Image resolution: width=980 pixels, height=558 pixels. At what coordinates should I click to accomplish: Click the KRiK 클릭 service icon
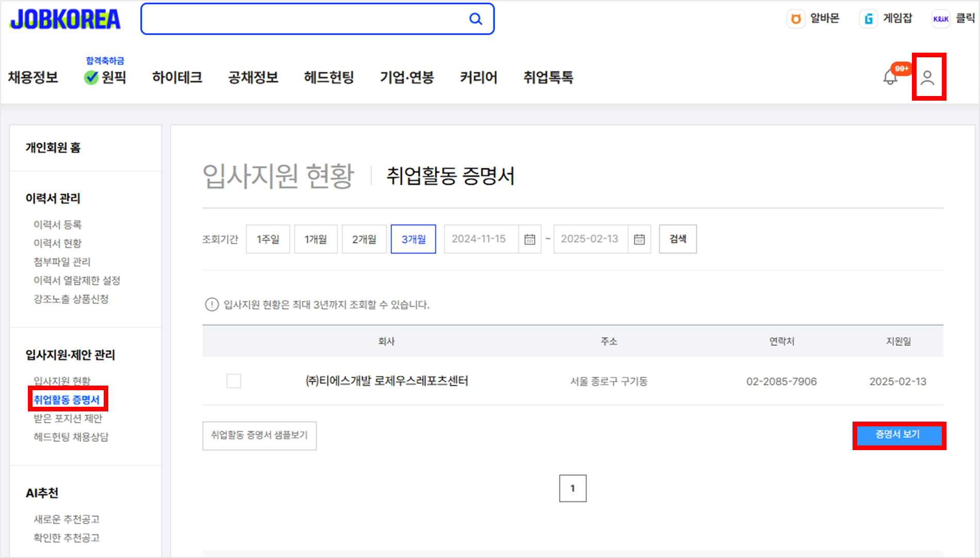point(941,18)
